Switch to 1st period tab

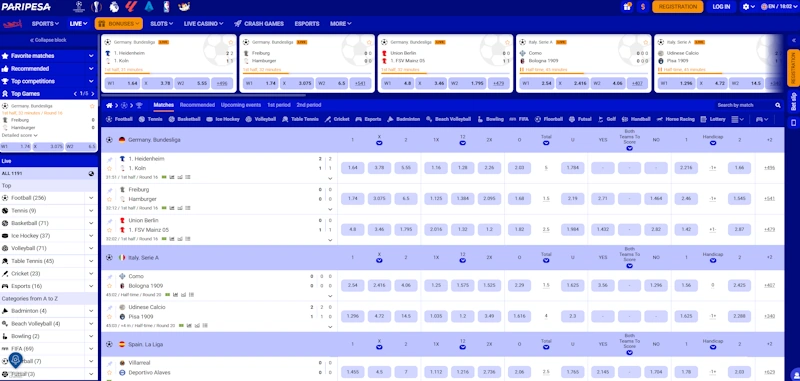point(279,105)
